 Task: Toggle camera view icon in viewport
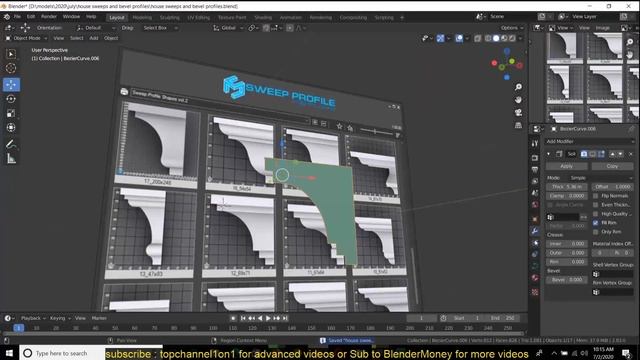click(518, 112)
